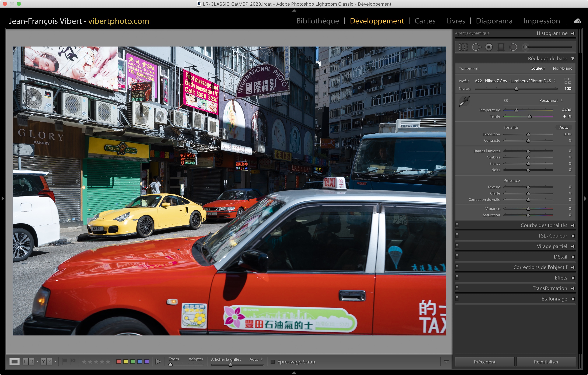Click the Réinitialiser button
The height and width of the screenshot is (375, 588).
pyautogui.click(x=546, y=362)
